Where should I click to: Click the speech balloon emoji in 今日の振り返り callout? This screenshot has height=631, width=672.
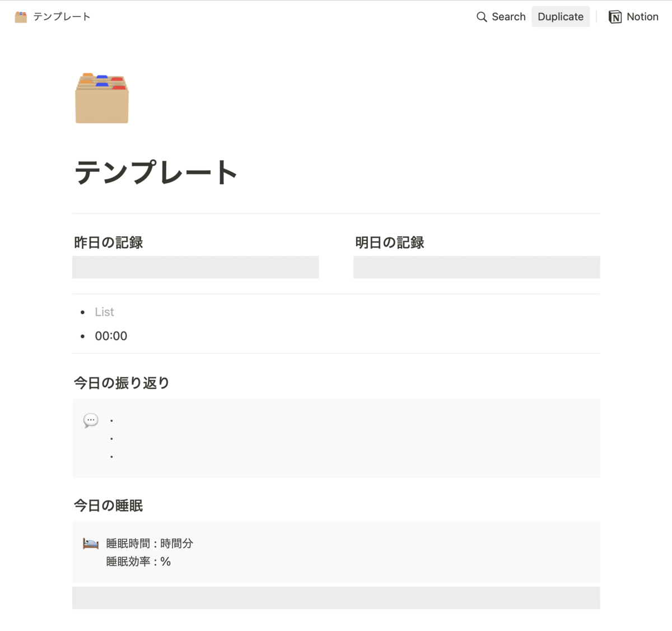(90, 420)
